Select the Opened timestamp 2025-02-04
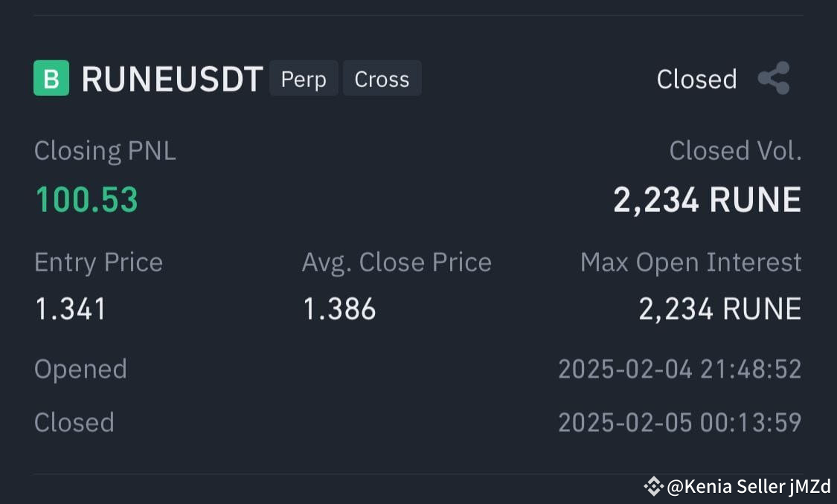 coord(679,368)
